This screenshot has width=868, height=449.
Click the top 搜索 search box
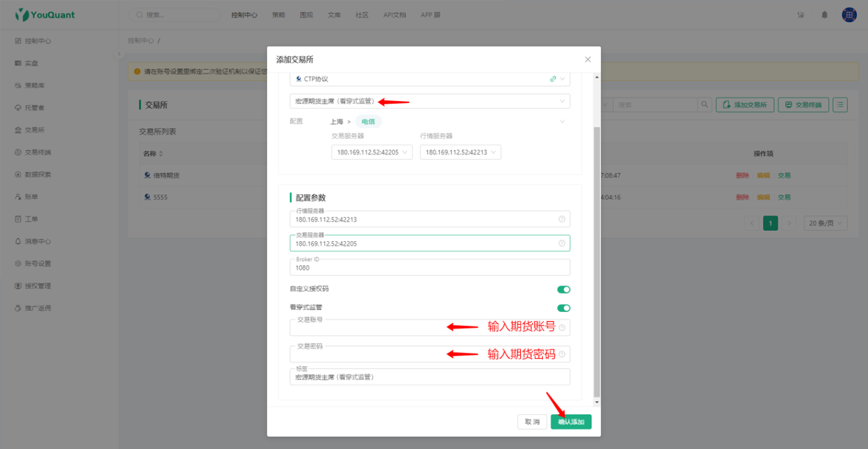[x=175, y=15]
